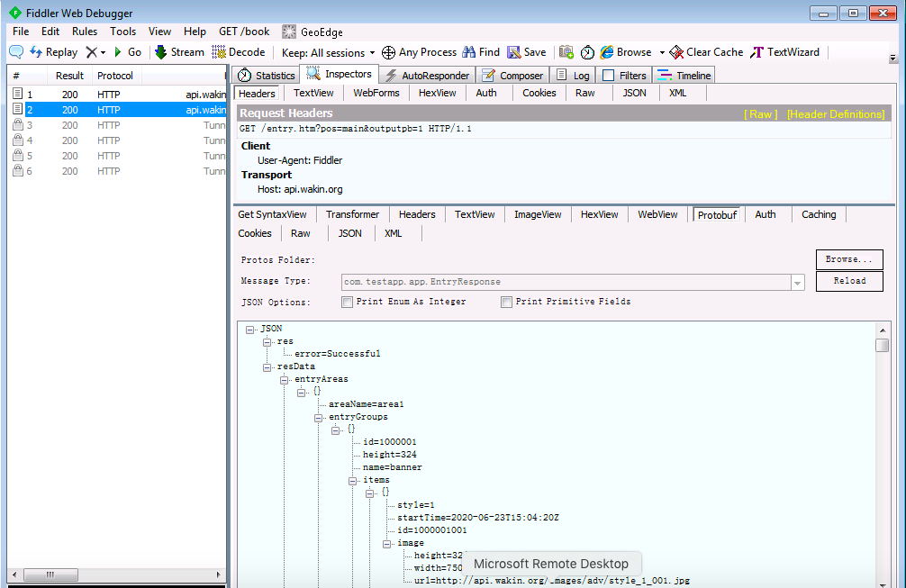Open the Tools menu
The height and width of the screenshot is (588, 906).
point(123,32)
